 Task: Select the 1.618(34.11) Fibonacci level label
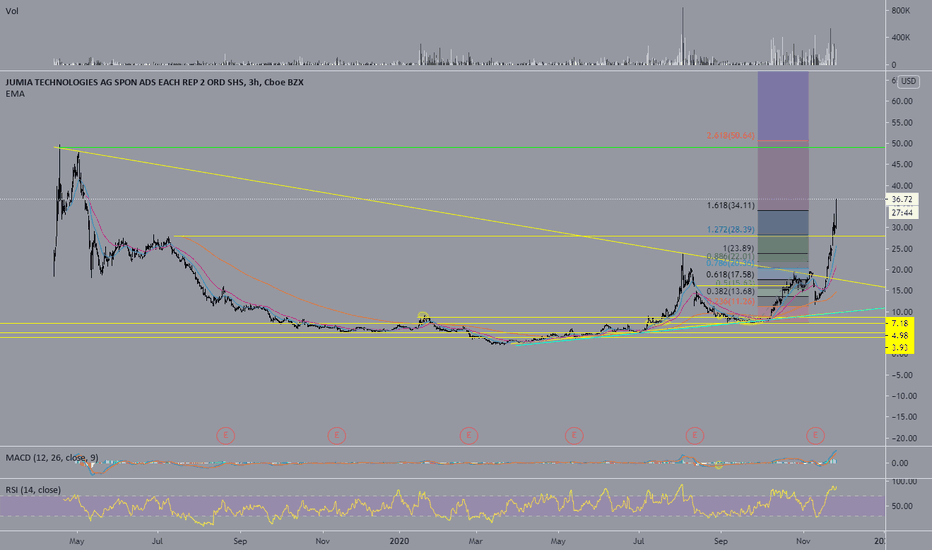tap(731, 205)
